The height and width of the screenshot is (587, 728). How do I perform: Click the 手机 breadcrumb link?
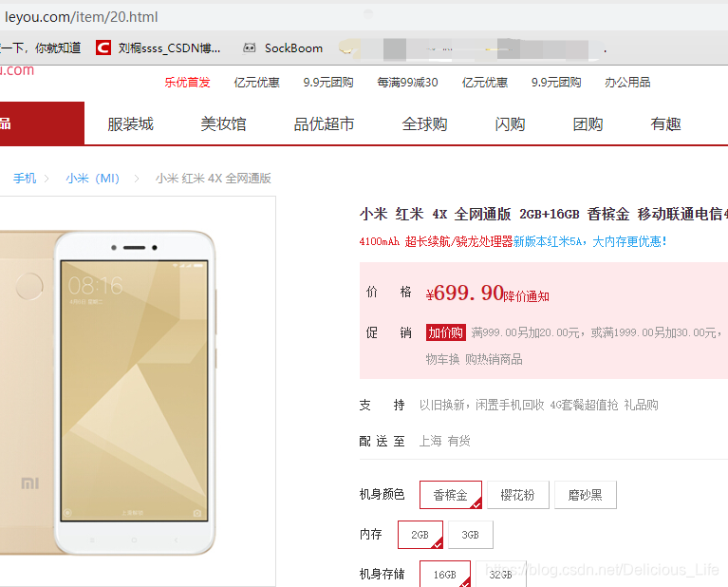pyautogui.click(x=25, y=178)
